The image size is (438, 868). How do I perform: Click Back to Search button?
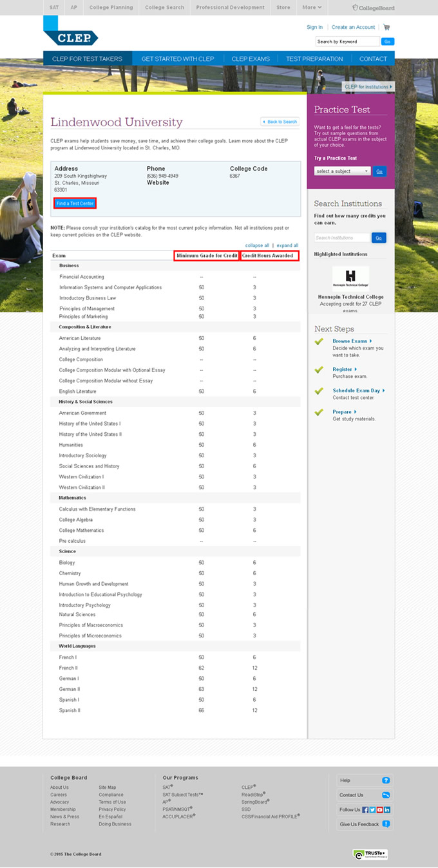tap(280, 122)
